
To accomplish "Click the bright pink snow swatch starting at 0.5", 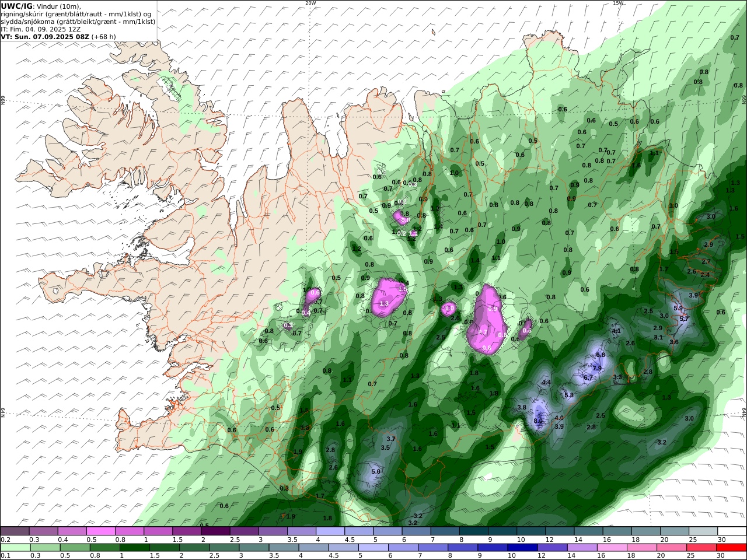I will tap(101, 531).
